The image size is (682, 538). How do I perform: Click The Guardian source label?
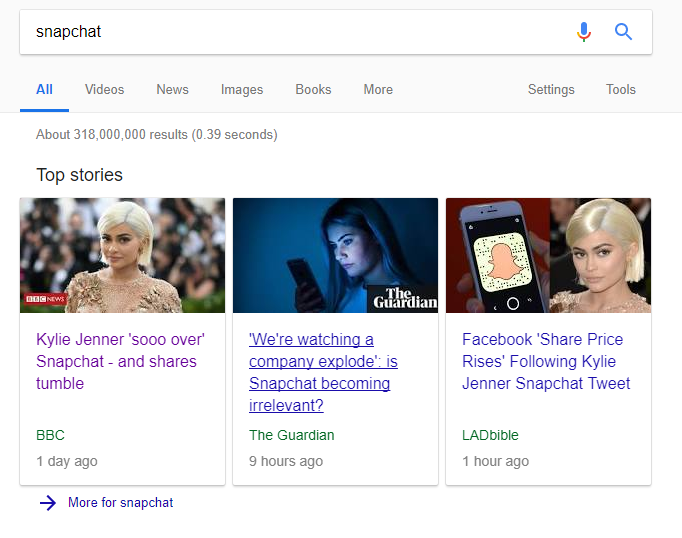tap(291, 435)
